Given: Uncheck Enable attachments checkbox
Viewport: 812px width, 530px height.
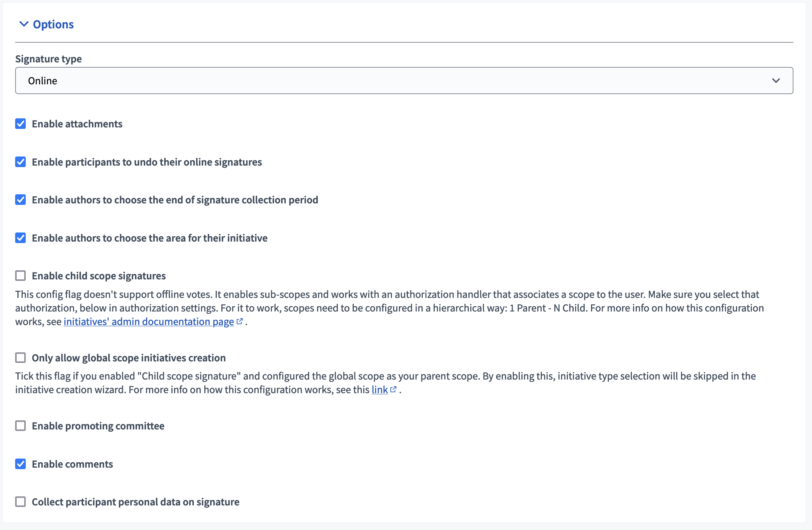Looking at the screenshot, I should (x=20, y=124).
